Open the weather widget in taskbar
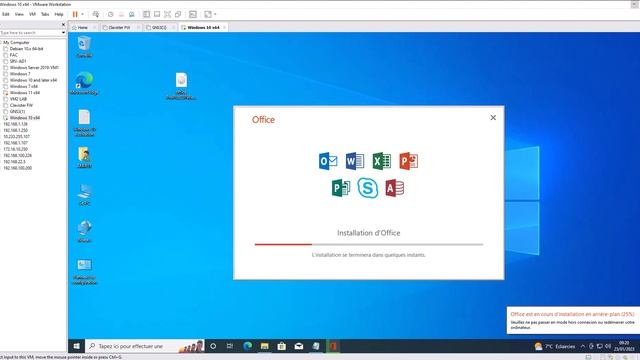Image resolution: width=640 pixels, height=360 pixels. (x=554, y=346)
